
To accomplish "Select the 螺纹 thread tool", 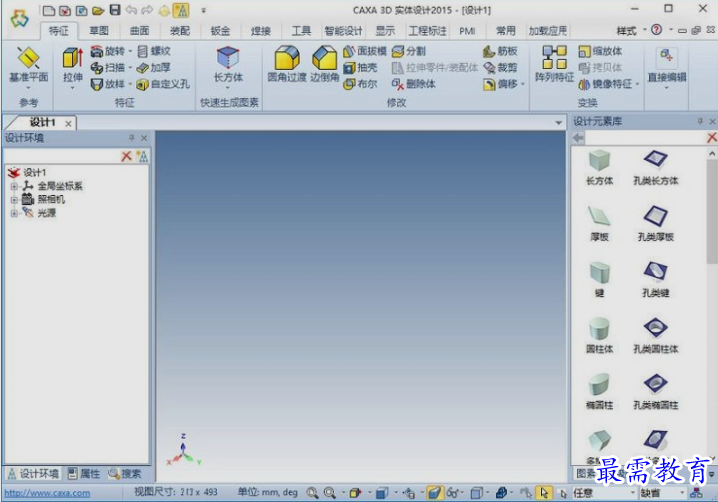I will point(154,51).
